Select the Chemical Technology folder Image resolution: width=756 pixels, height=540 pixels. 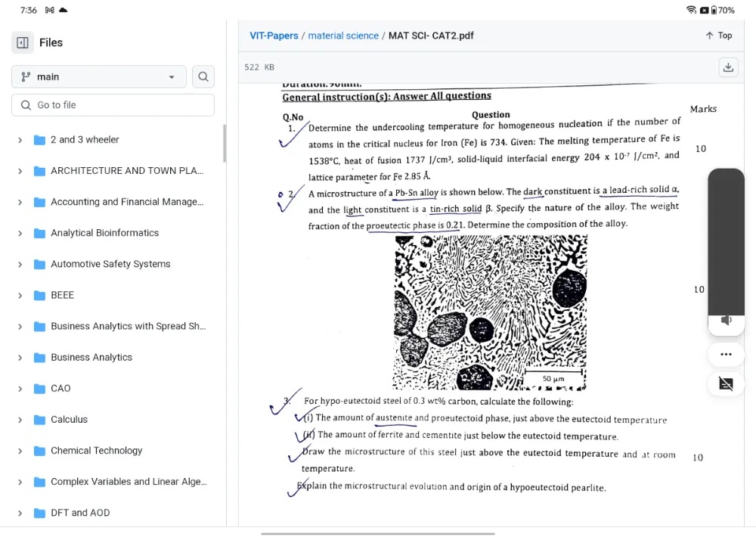pyautogui.click(x=96, y=451)
